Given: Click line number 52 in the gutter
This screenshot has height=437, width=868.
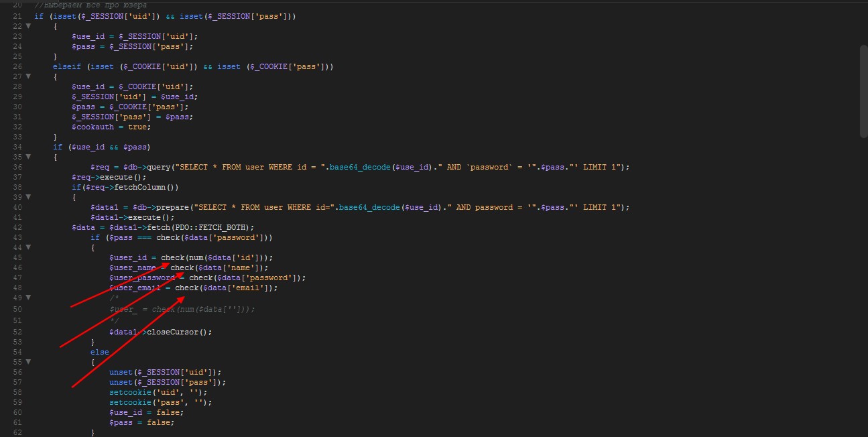Looking at the screenshot, I should [x=17, y=332].
